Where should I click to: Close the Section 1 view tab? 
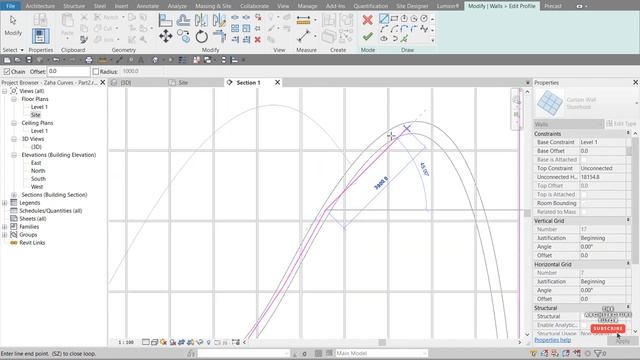(x=278, y=82)
